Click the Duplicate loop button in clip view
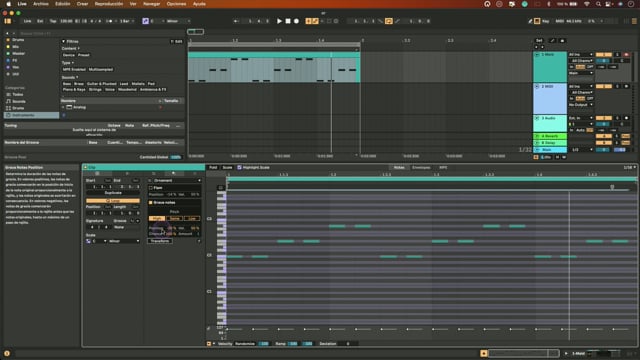The height and width of the screenshot is (360, 640). pos(113,193)
